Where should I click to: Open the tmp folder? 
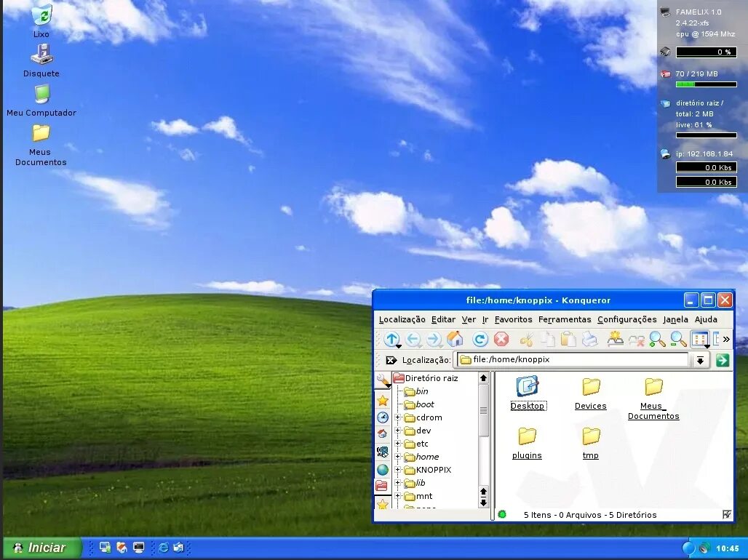[591, 443]
